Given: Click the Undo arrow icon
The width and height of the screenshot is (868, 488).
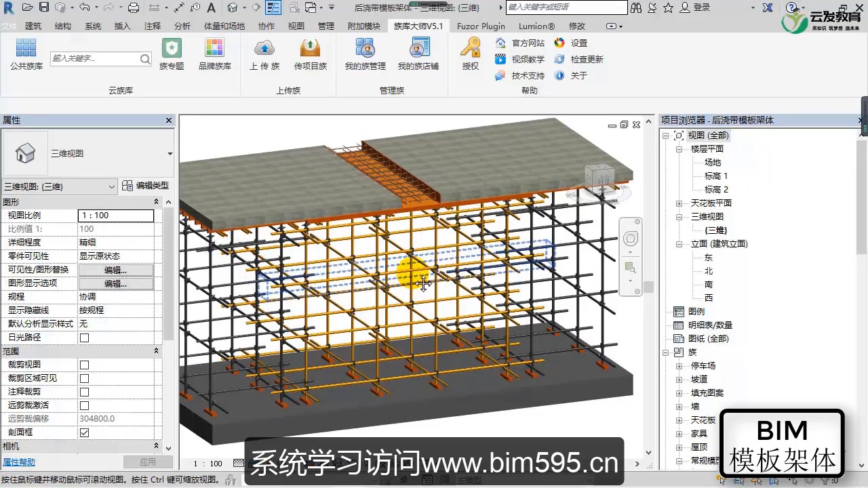Looking at the screenshot, I should [84, 7].
